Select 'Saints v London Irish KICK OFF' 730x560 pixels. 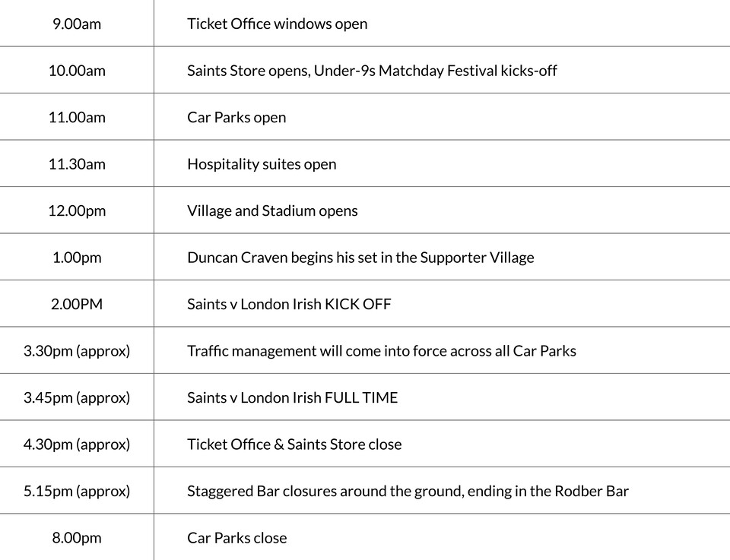(x=289, y=305)
